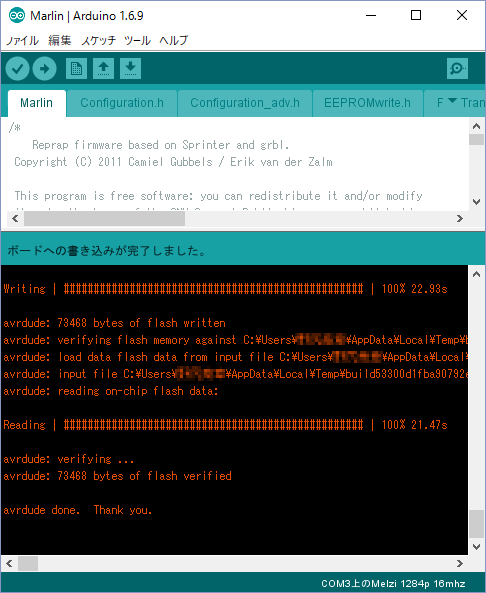Click the editor horizontal scrollbar thumb
This screenshot has height=593, width=486.
click(104, 219)
